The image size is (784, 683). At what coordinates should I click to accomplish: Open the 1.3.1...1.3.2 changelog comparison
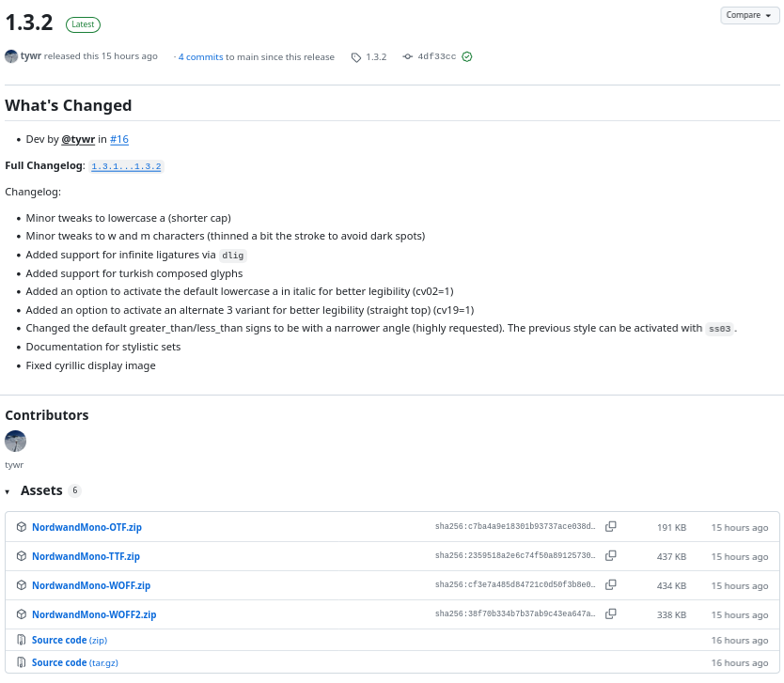pyautogui.click(x=126, y=166)
